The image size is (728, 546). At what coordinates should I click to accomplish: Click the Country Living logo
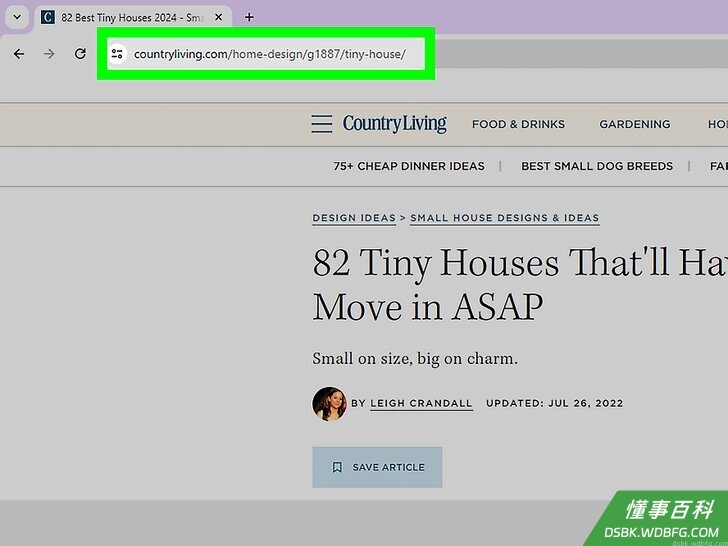tap(395, 124)
